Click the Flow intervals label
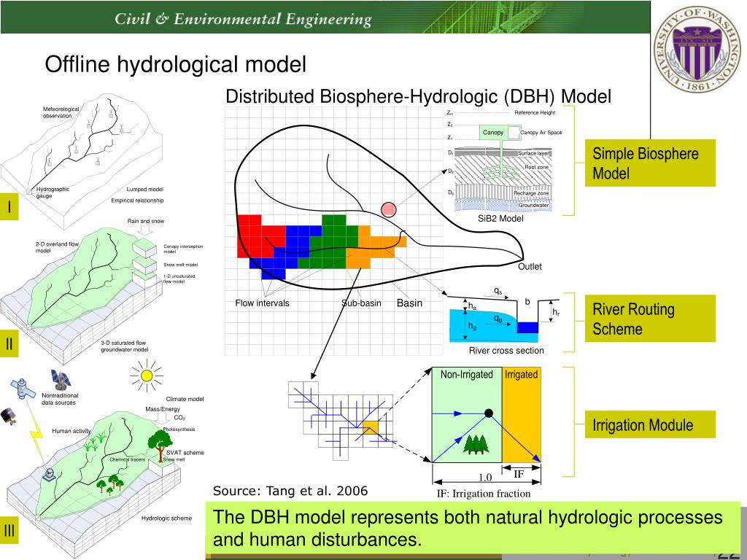Screen dimensions: 747x560 pyautogui.click(x=262, y=303)
